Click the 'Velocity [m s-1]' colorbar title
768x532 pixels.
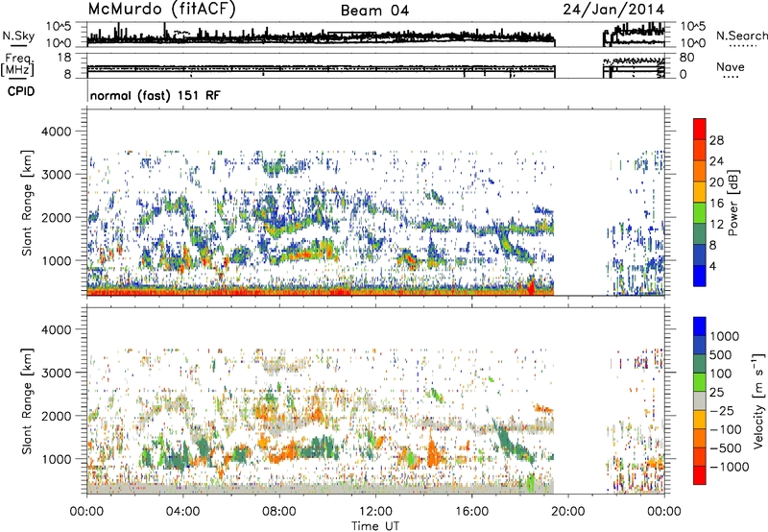758,400
